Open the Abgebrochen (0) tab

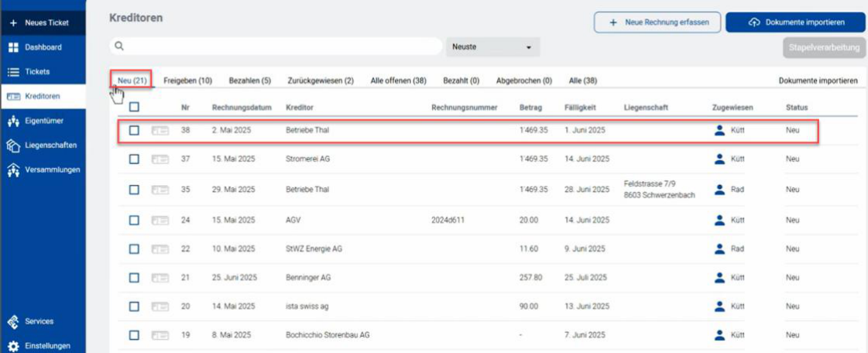pyautogui.click(x=524, y=81)
